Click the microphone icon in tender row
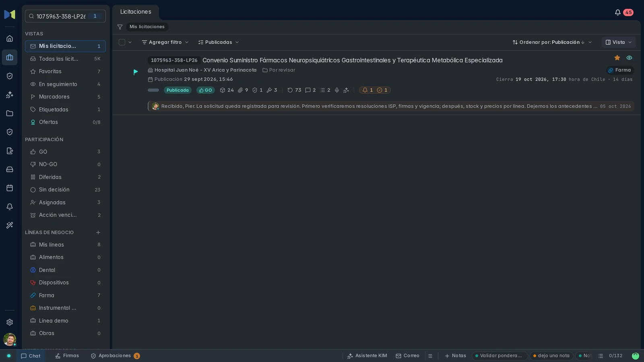 [x=337, y=90]
